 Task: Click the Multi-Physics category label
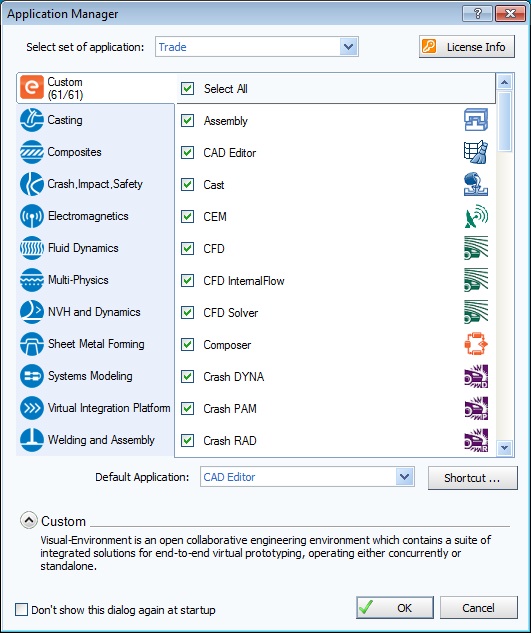coord(78,280)
